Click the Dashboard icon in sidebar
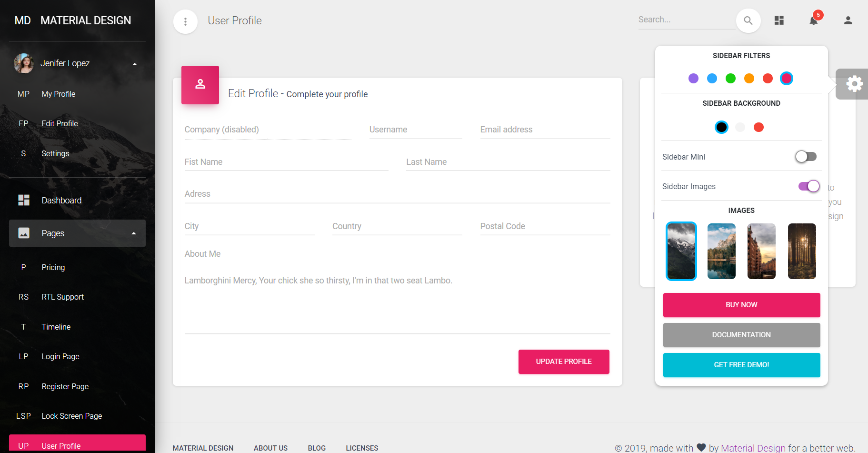868x453 pixels. tap(24, 200)
